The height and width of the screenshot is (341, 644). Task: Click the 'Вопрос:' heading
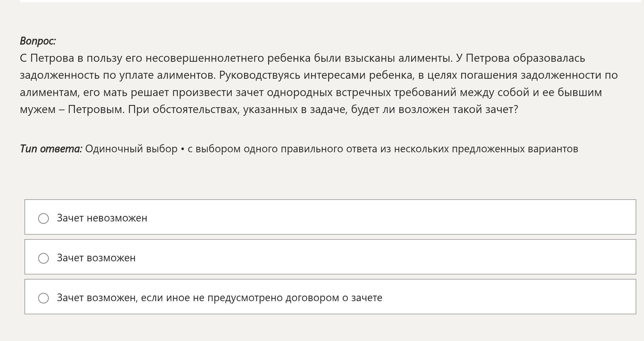pos(38,41)
